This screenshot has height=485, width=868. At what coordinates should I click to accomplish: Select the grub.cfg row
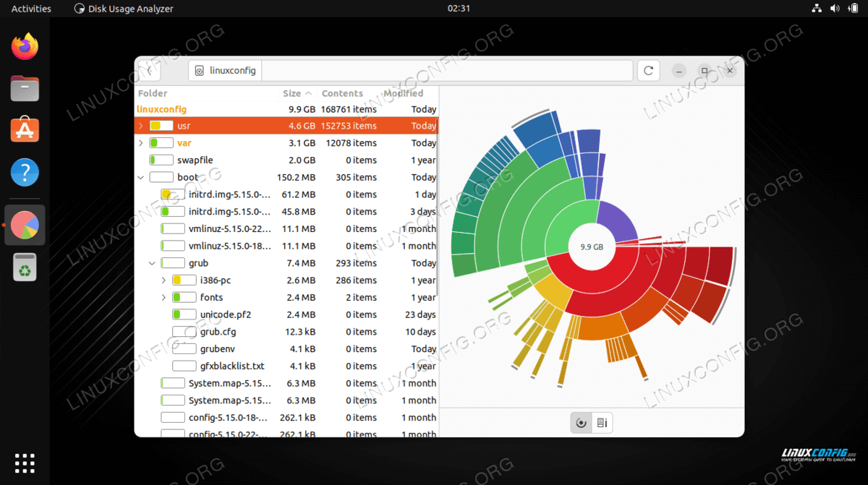coord(286,332)
